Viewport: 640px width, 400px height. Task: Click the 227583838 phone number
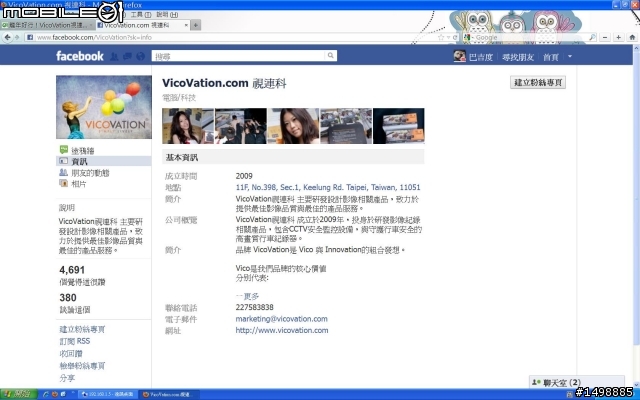pyautogui.click(x=254, y=307)
